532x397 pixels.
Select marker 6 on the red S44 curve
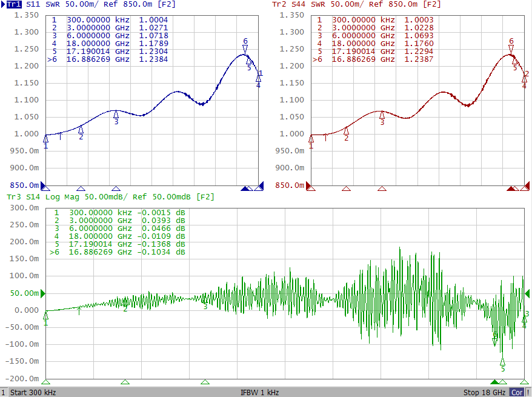click(x=511, y=48)
